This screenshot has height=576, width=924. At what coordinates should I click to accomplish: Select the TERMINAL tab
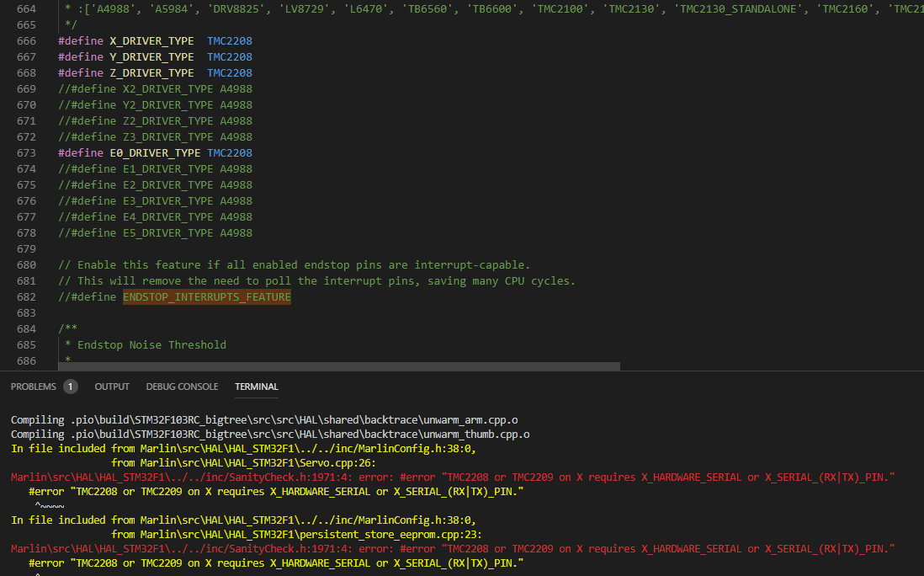257,387
